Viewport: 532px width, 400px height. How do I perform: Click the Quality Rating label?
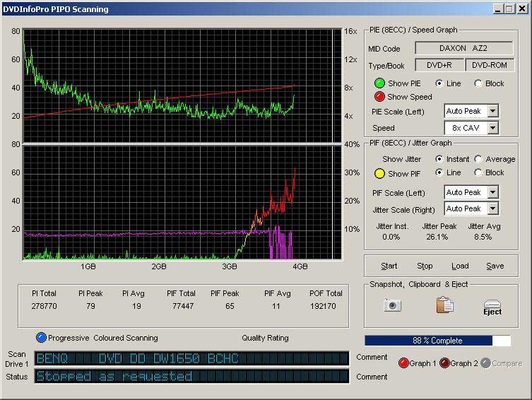tap(266, 338)
